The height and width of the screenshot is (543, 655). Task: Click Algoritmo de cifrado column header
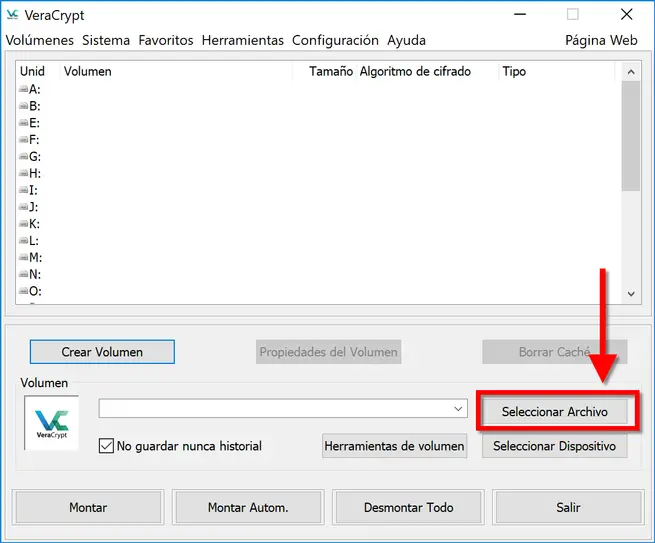point(427,71)
